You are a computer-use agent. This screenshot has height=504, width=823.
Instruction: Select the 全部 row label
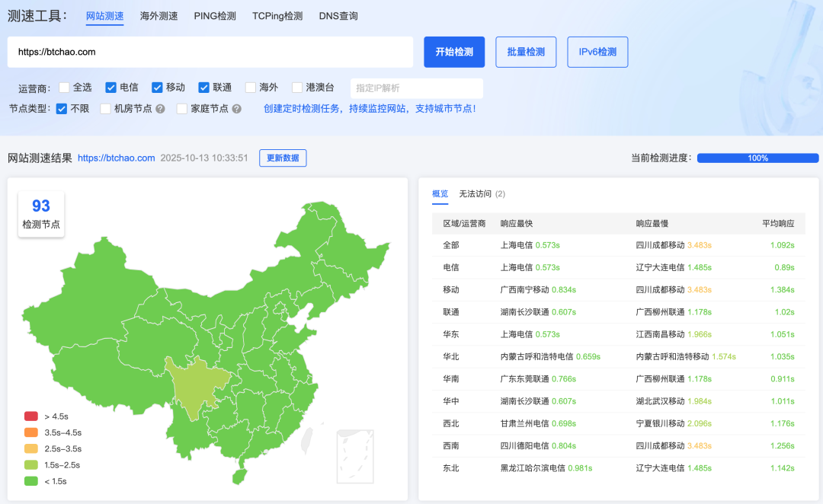pos(451,245)
